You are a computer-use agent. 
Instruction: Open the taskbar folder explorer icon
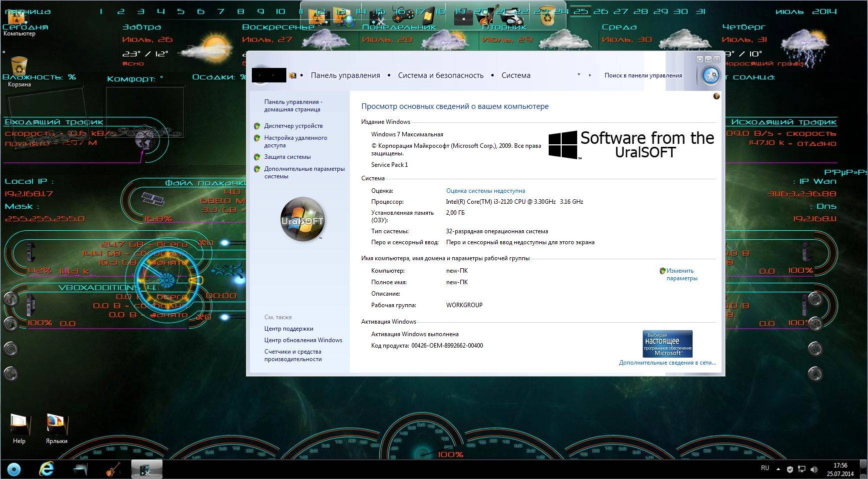pyautogui.click(x=80, y=469)
